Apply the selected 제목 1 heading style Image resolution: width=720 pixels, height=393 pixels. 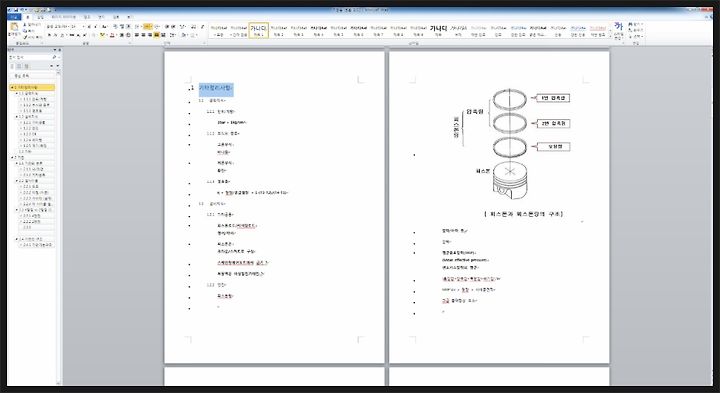coord(259,30)
